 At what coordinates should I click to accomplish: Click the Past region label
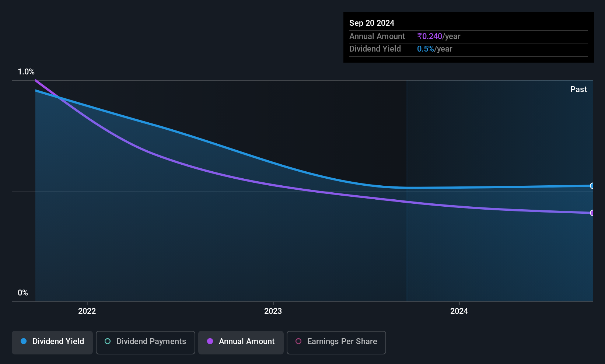coord(578,89)
